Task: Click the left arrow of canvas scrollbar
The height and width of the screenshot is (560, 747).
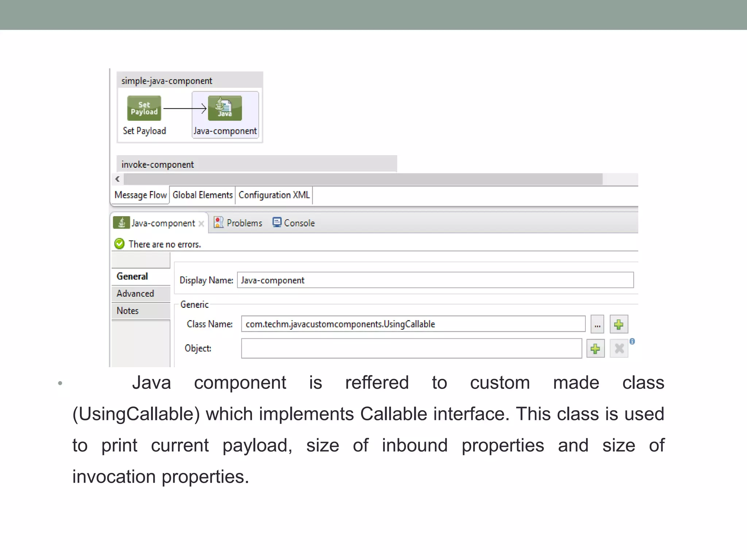Action: [x=117, y=179]
